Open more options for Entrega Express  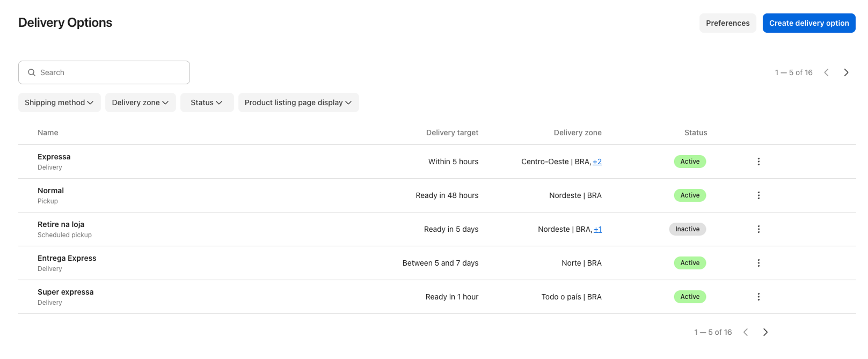tap(758, 263)
